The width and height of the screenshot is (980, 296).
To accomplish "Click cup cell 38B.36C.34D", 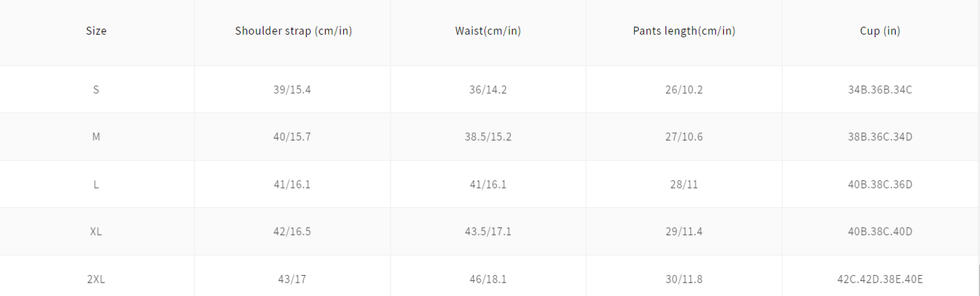I will click(880, 137).
